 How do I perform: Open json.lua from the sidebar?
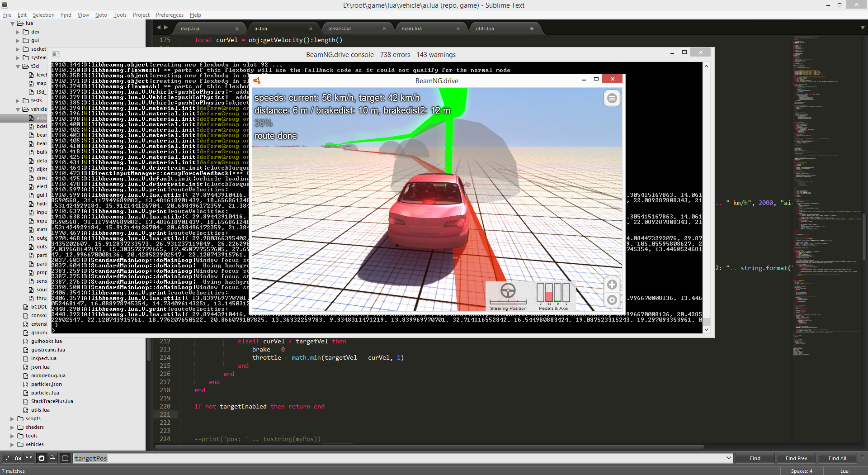click(x=40, y=367)
